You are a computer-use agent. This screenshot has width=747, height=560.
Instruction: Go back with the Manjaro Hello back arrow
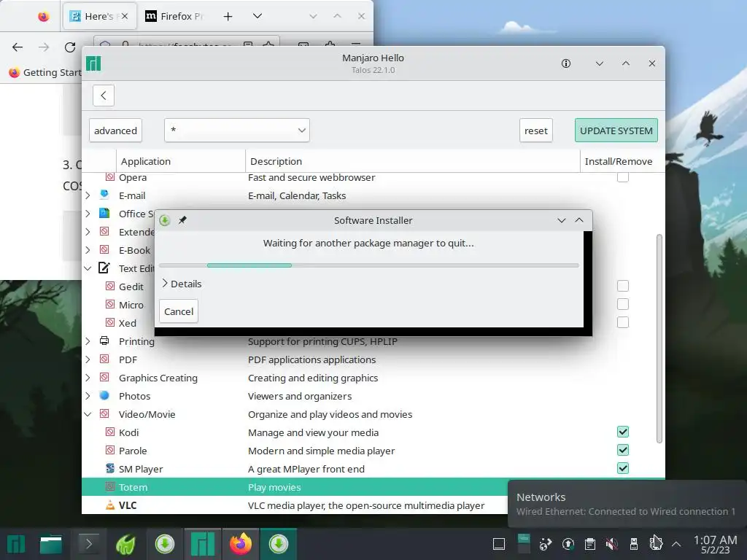click(104, 96)
